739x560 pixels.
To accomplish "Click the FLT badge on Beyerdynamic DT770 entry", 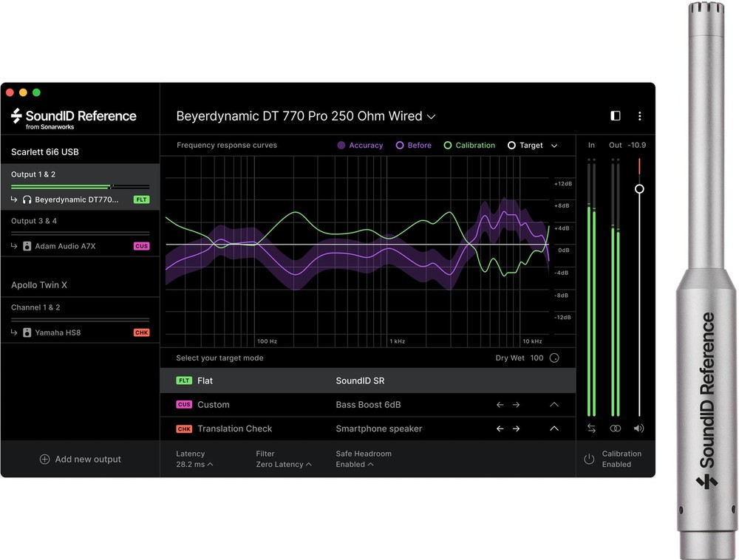I will [141, 199].
